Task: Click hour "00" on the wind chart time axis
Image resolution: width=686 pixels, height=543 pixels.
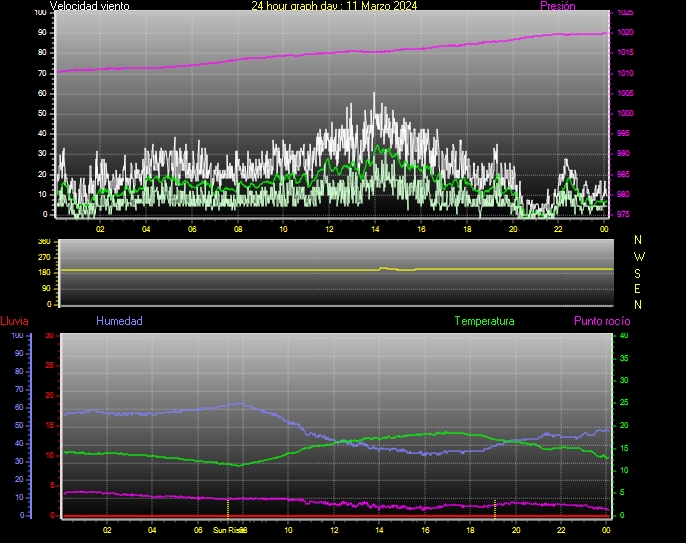Action: pos(604,229)
